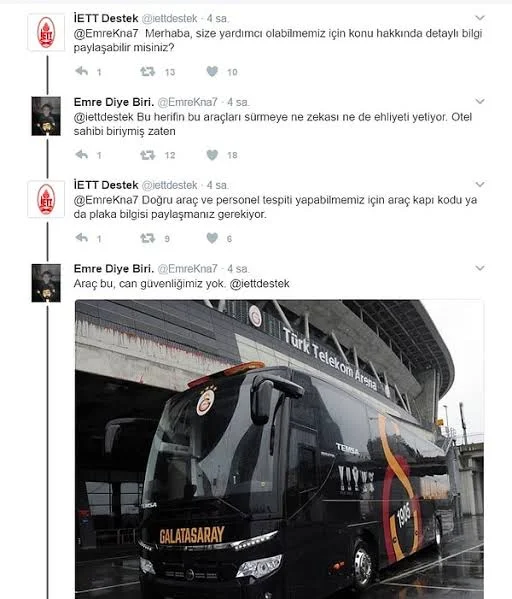
Task: Open chevron menu on 'Araç bu' tweet
Action: [480, 268]
